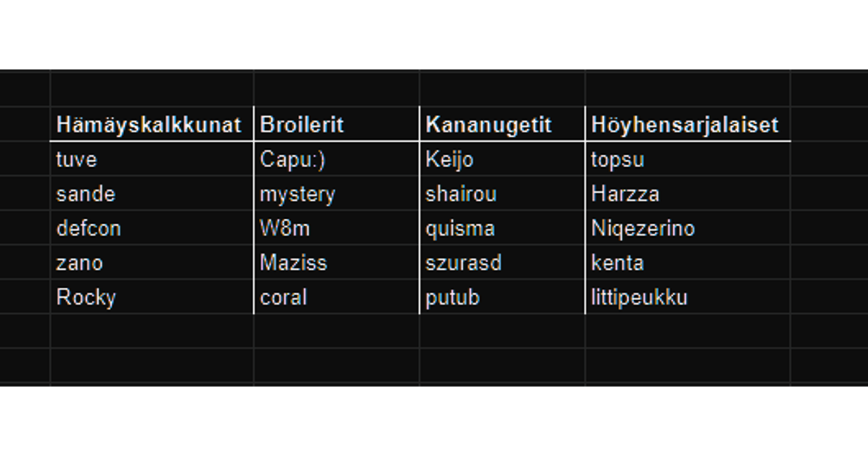Click the Harzza cell
This screenshot has height=456, width=868.
pyautogui.click(x=625, y=194)
